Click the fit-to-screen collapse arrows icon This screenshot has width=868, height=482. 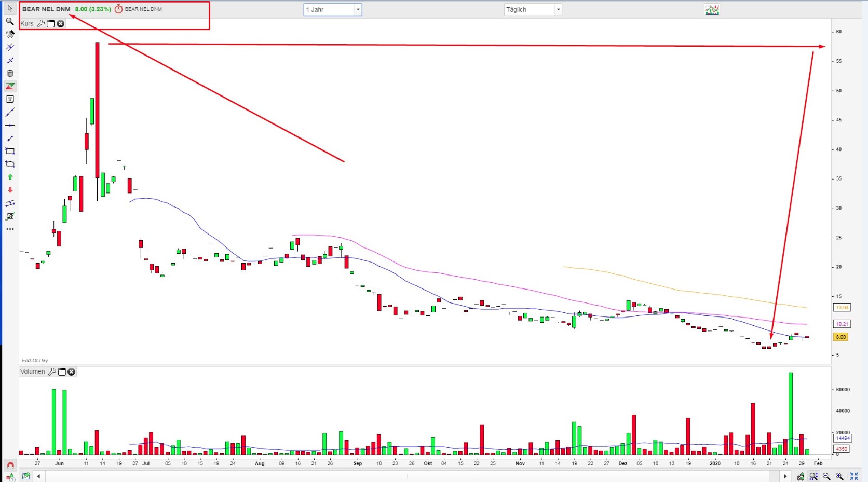854,476
